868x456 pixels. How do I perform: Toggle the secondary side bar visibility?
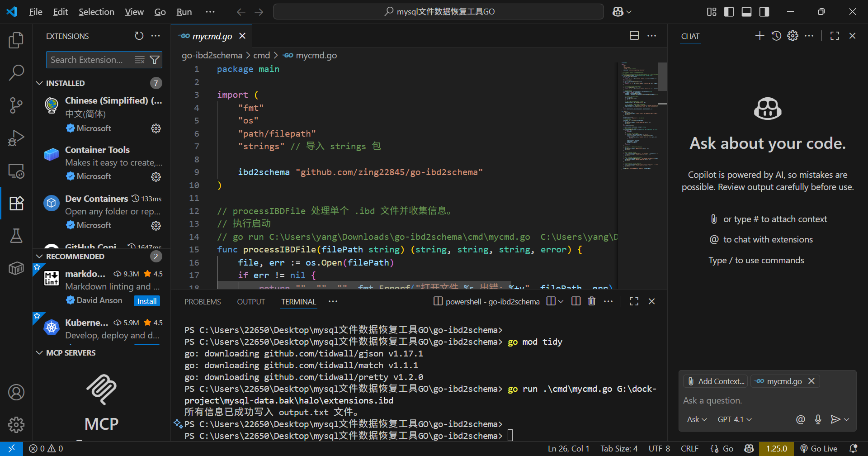pyautogui.click(x=764, y=12)
